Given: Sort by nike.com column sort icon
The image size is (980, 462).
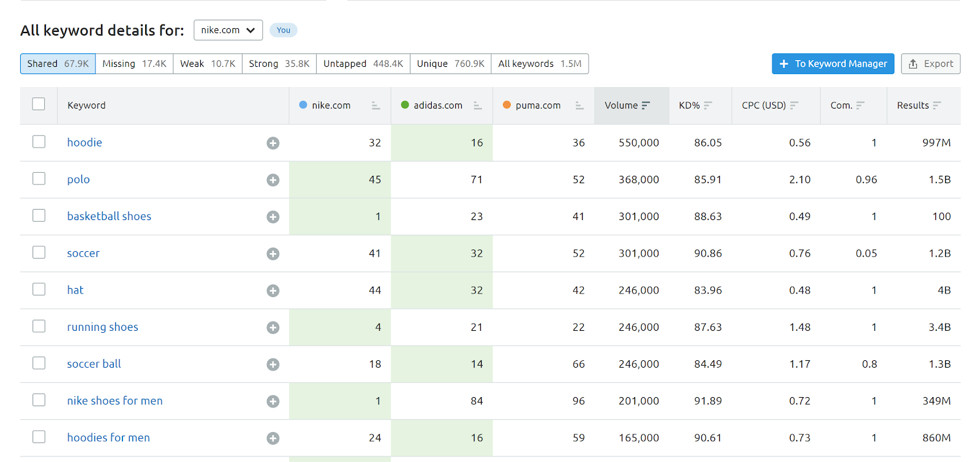Looking at the screenshot, I should [375, 105].
